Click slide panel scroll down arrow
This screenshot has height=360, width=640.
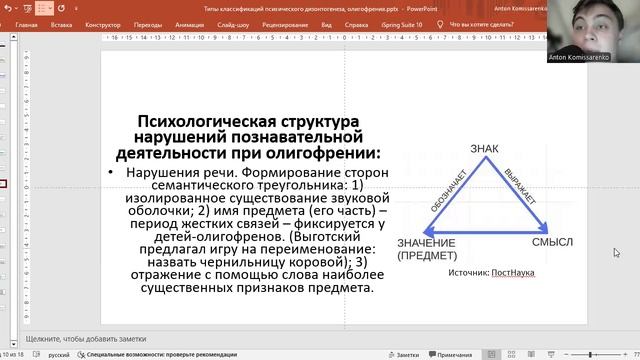coord(13,344)
